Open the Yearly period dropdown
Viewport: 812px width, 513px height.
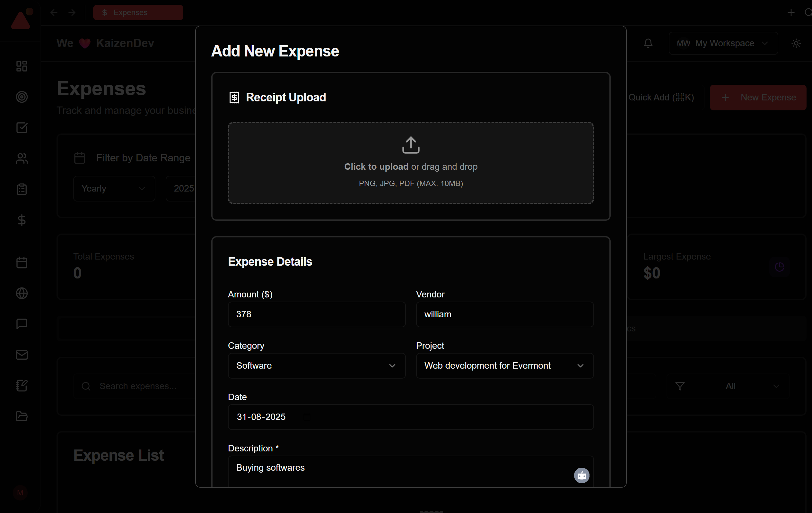pos(114,188)
